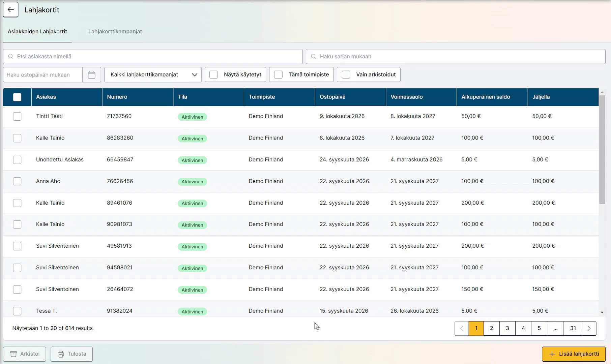611x364 pixels.
Task: Toggle the Tämä toimipiste checkbox
Action: click(278, 74)
